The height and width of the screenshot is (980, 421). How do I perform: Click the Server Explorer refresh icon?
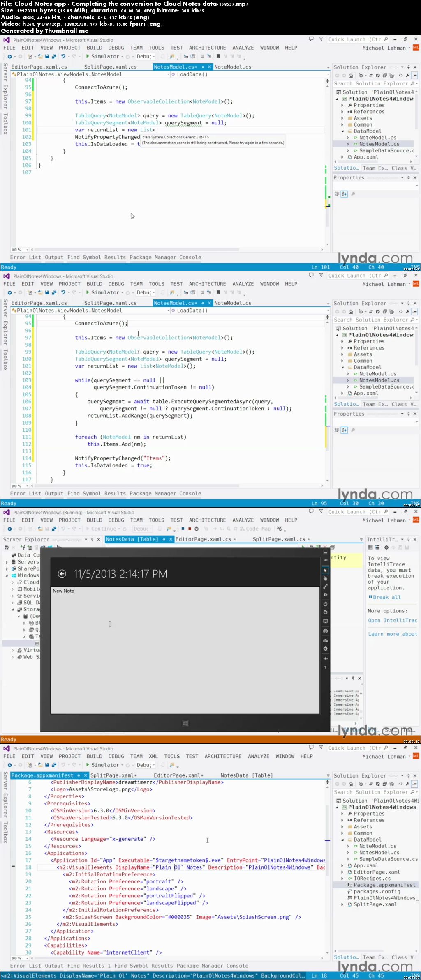tap(7, 548)
